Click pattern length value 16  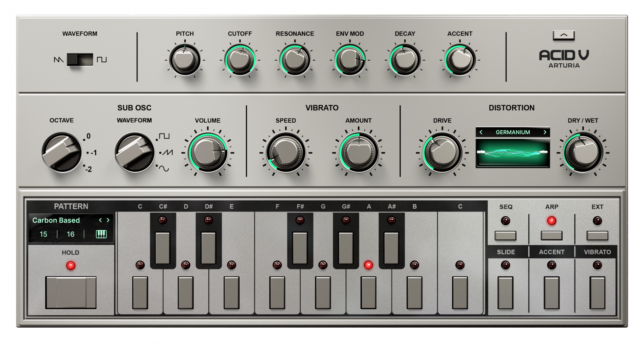point(71,234)
